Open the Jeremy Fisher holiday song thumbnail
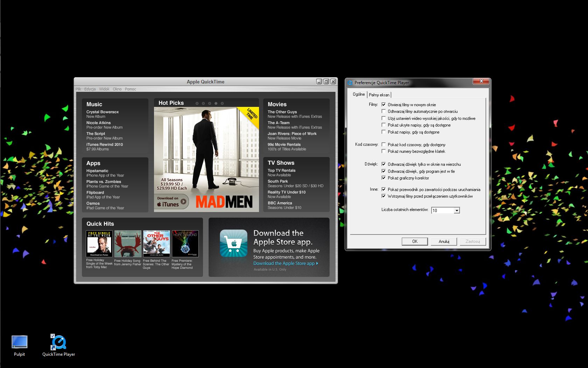 [x=128, y=244]
